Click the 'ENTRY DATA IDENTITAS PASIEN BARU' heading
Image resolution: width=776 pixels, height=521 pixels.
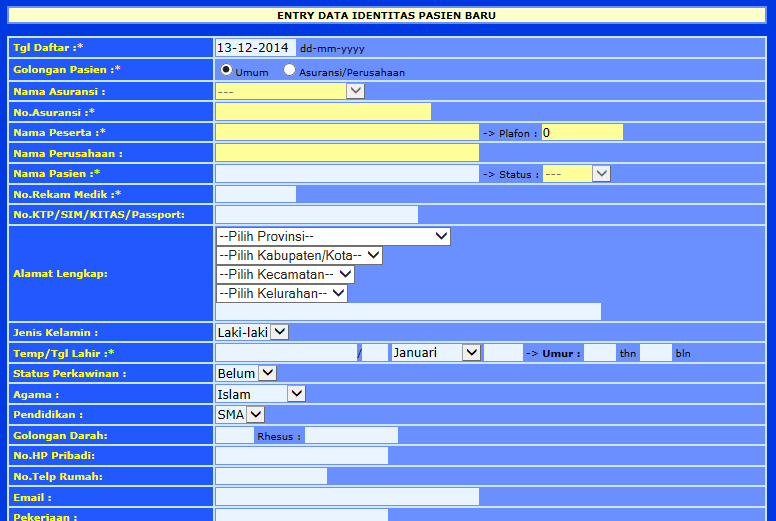(x=387, y=15)
